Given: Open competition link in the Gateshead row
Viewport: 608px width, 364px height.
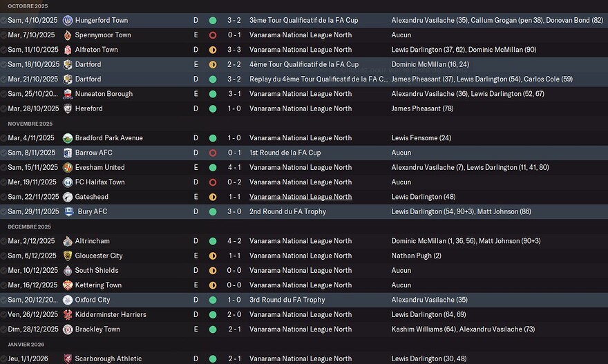Looking at the screenshot, I should point(300,197).
